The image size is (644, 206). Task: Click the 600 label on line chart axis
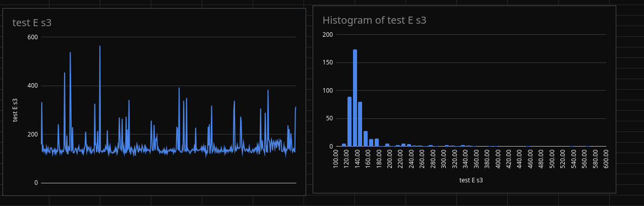click(x=33, y=37)
